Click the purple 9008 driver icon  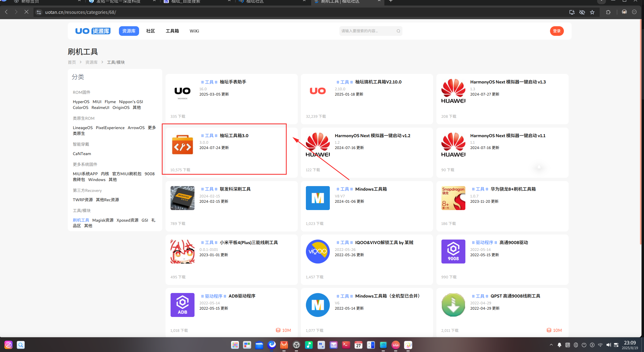click(x=453, y=252)
